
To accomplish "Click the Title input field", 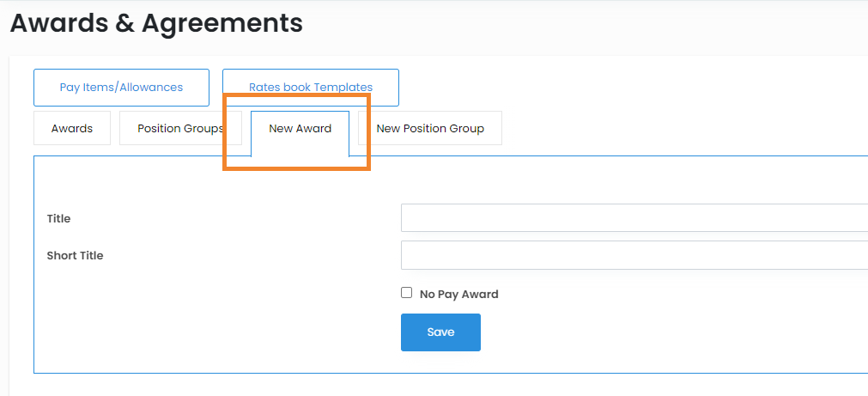I will click(x=634, y=218).
